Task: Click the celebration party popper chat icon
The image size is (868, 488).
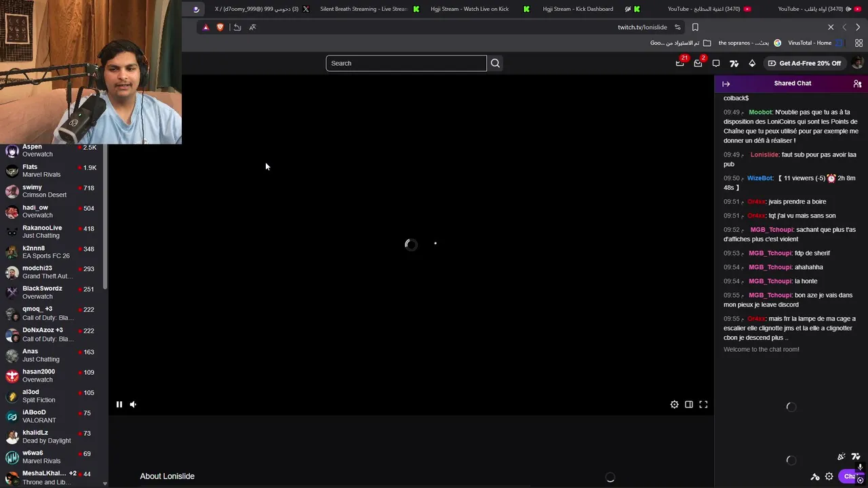Action: [841, 457]
